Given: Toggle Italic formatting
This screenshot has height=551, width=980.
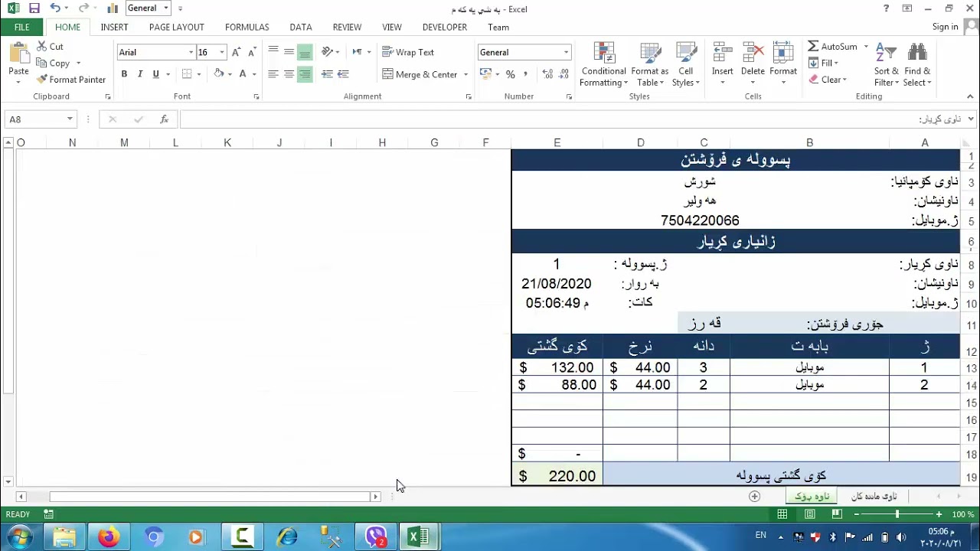Looking at the screenshot, I should coord(140,74).
